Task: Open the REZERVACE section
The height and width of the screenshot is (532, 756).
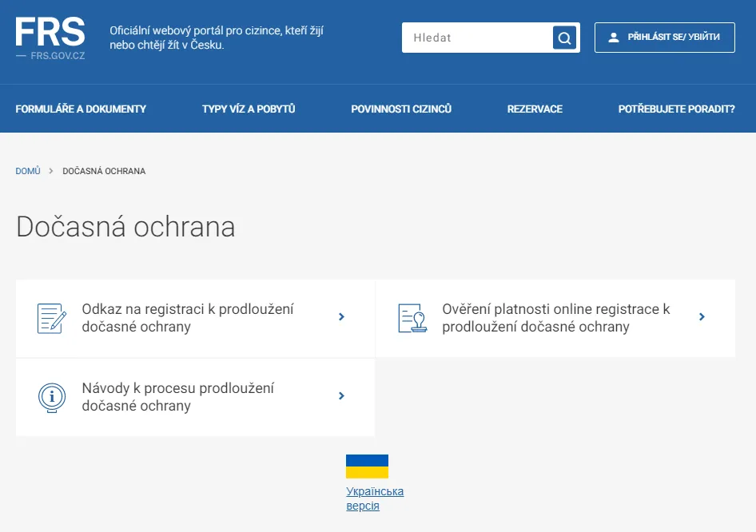Action: coord(535,109)
